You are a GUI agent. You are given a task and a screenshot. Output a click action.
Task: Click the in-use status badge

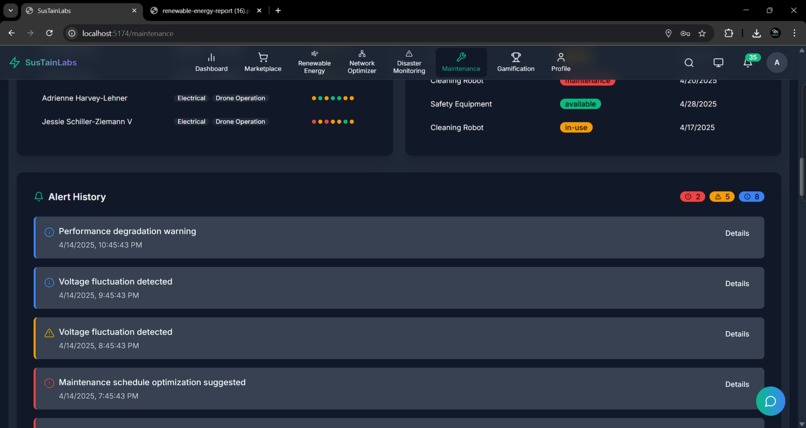click(x=576, y=127)
